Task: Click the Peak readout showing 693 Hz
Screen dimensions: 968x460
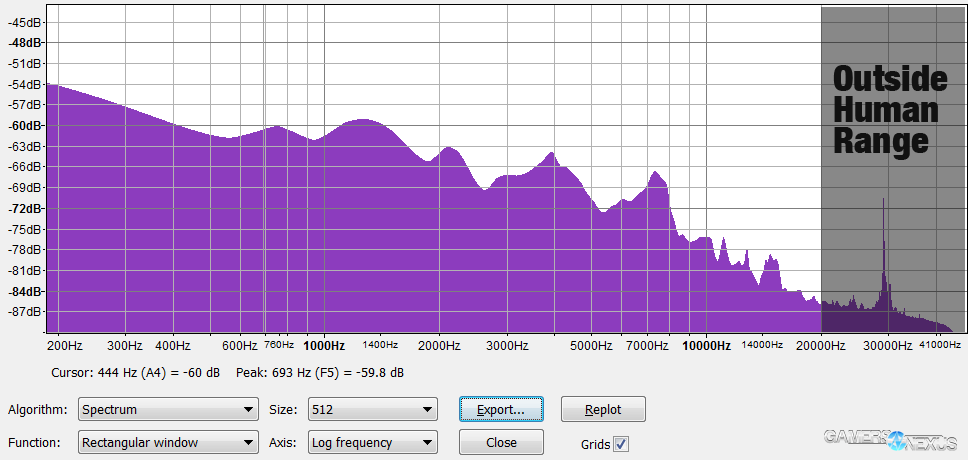Action: pyautogui.click(x=320, y=373)
